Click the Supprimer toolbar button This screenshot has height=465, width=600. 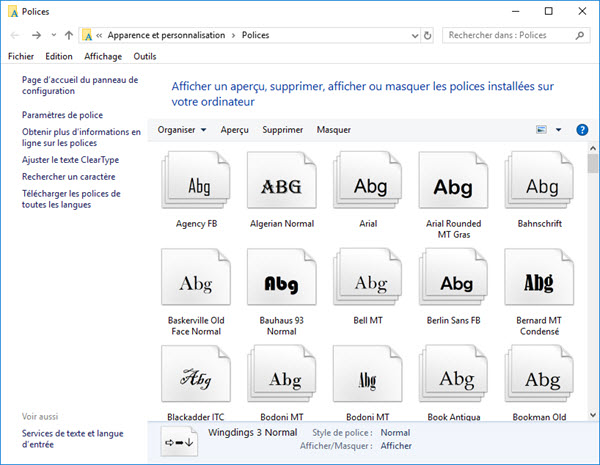click(x=282, y=130)
